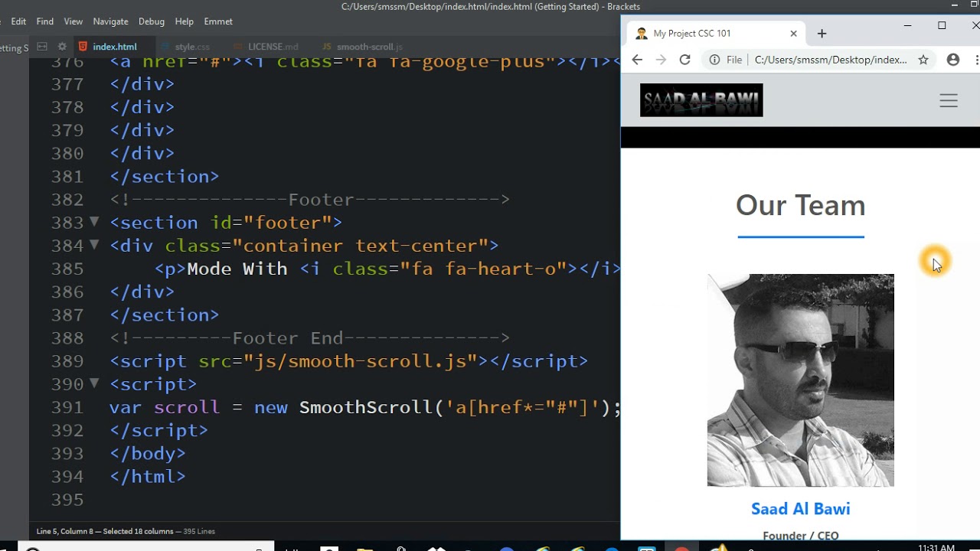Click the fa-google-plus anchor code line

(364, 63)
